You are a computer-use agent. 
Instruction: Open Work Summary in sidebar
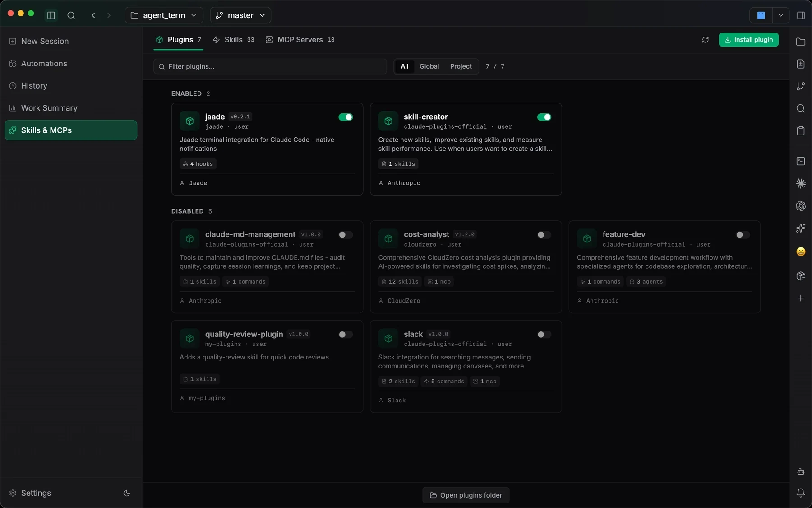71,108
